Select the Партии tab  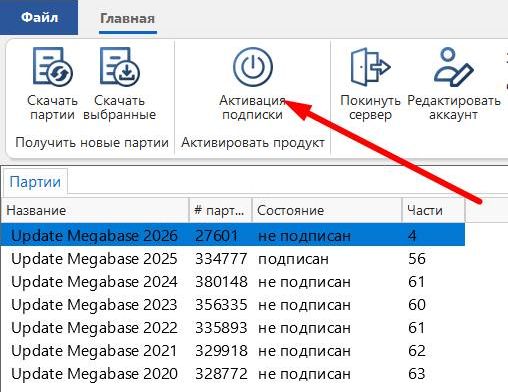click(35, 182)
